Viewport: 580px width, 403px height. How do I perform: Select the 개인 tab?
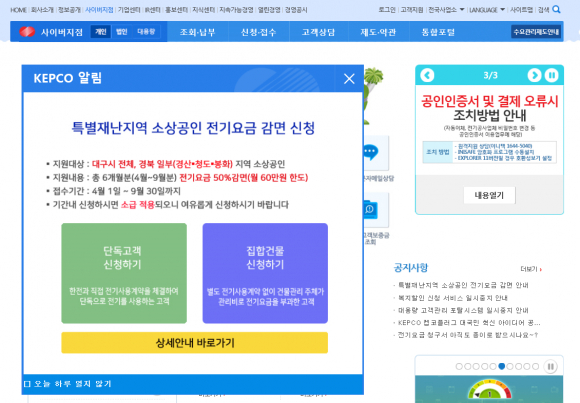click(101, 32)
